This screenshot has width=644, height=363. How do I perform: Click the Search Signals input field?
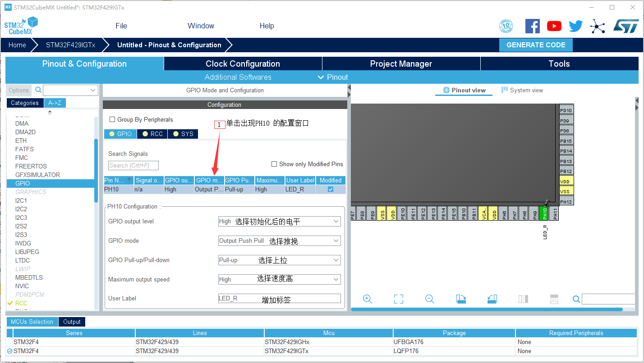(133, 165)
